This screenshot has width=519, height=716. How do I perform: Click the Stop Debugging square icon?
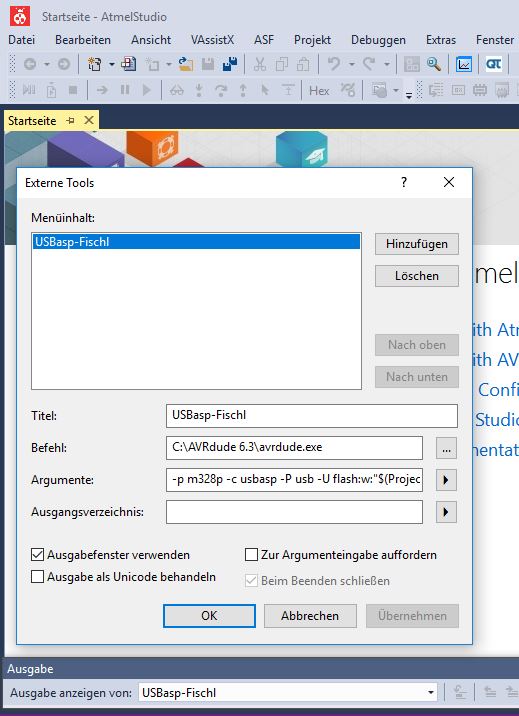tap(73, 90)
